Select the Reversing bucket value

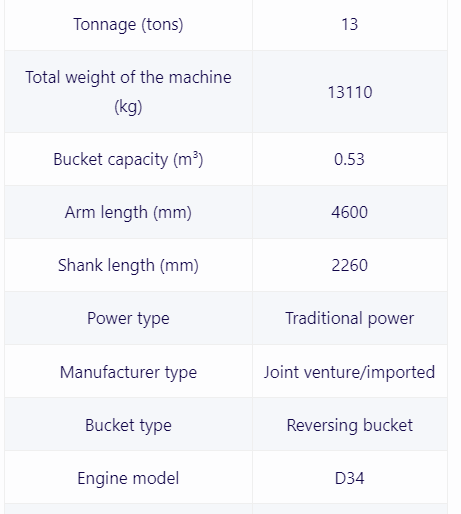coord(350,425)
